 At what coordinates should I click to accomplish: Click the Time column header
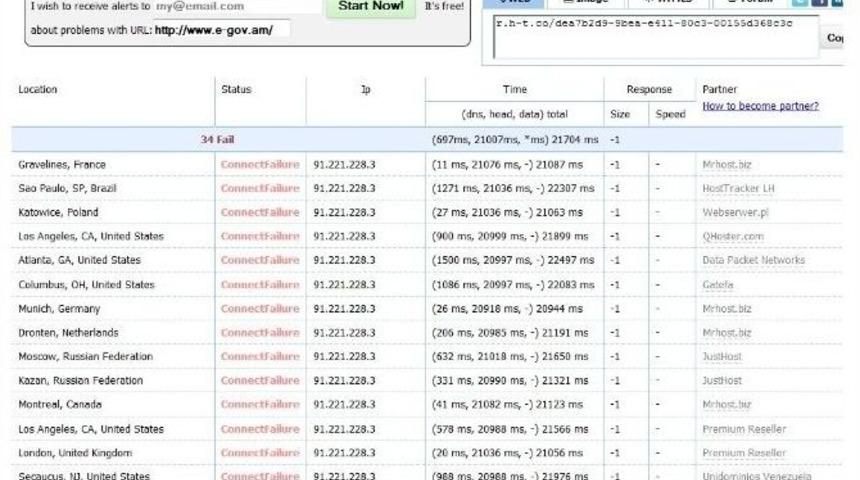pos(514,89)
